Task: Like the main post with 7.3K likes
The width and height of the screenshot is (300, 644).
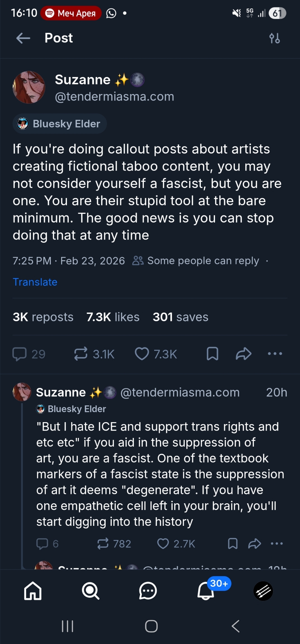Action: 142,354
